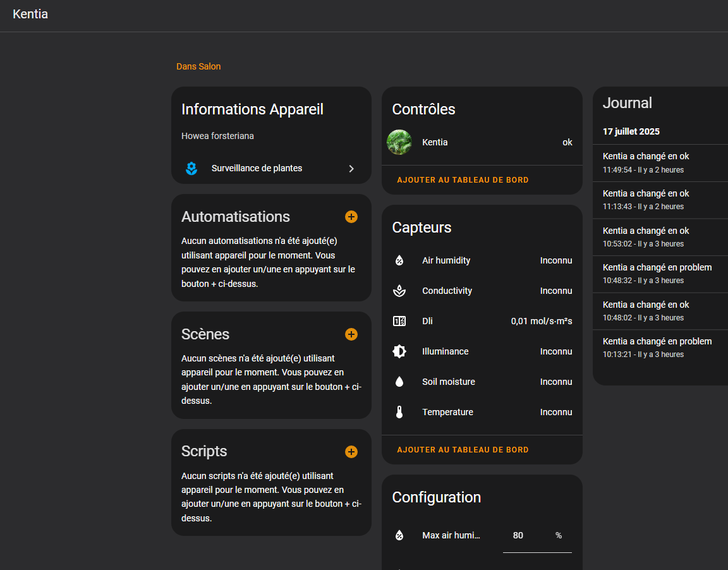Viewport: 728px width, 570px height.
Task: Open the Air humidity sensor row
Action: click(482, 260)
